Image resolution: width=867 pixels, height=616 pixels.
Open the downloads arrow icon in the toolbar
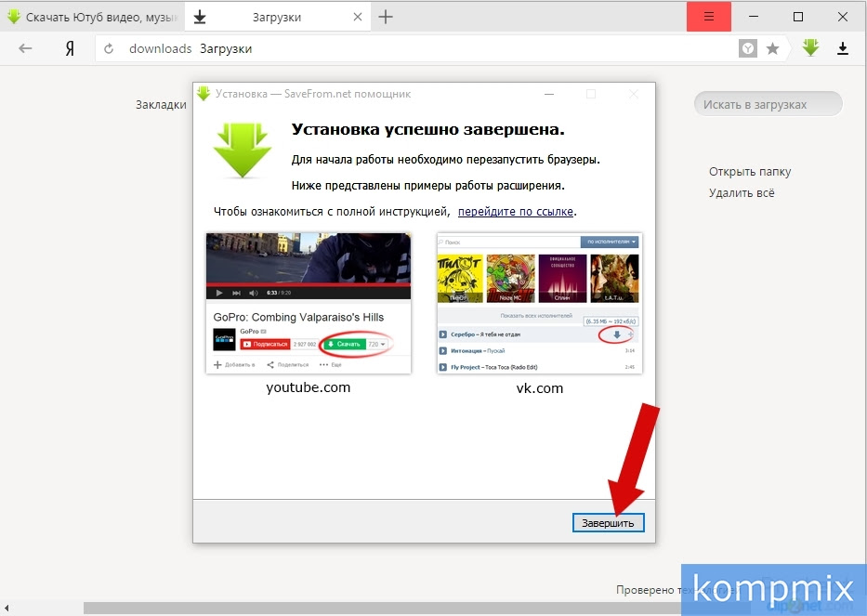[843, 48]
